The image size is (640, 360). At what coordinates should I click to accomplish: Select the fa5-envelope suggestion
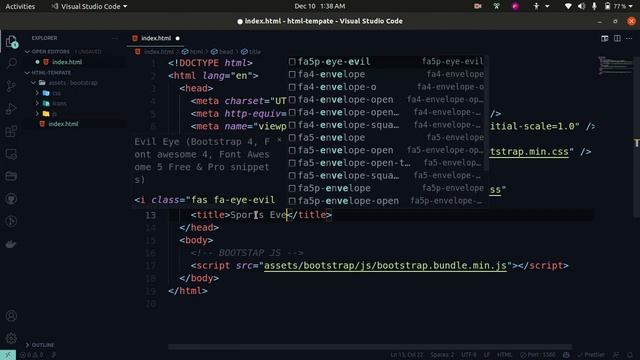click(x=386, y=138)
